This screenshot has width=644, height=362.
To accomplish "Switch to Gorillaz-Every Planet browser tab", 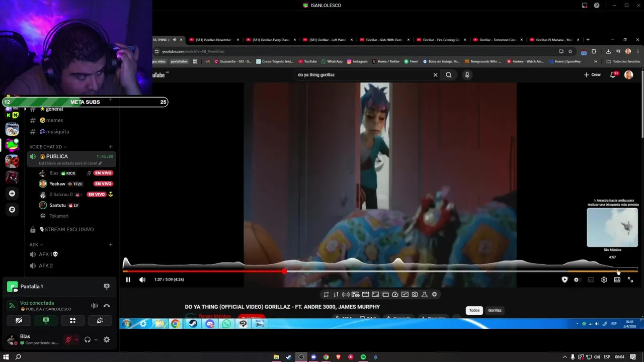I will pos(272,40).
